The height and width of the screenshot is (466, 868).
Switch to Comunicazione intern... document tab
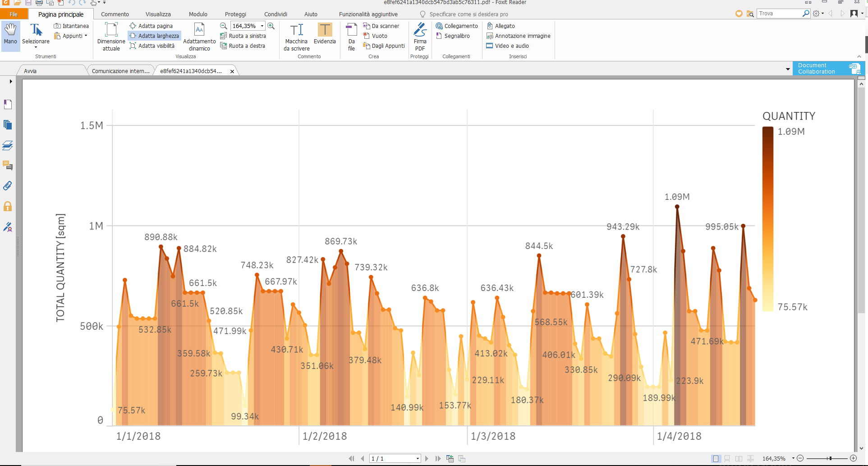pos(120,71)
